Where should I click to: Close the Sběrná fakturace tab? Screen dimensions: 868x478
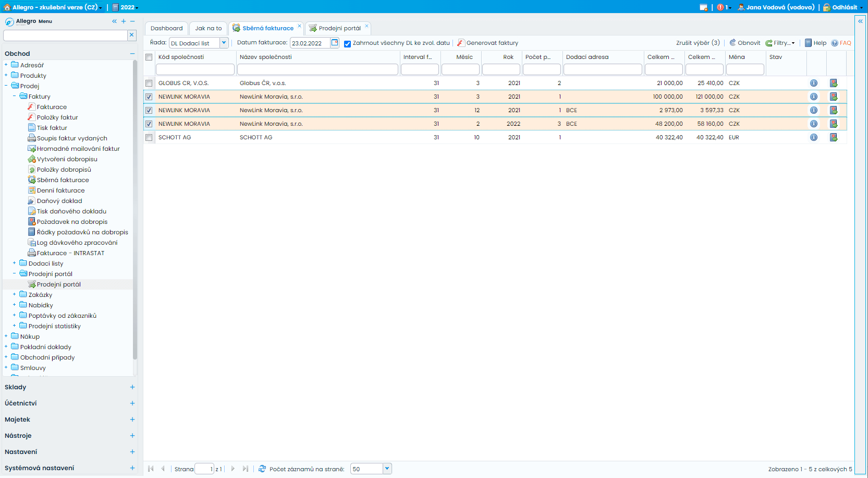[299, 26]
